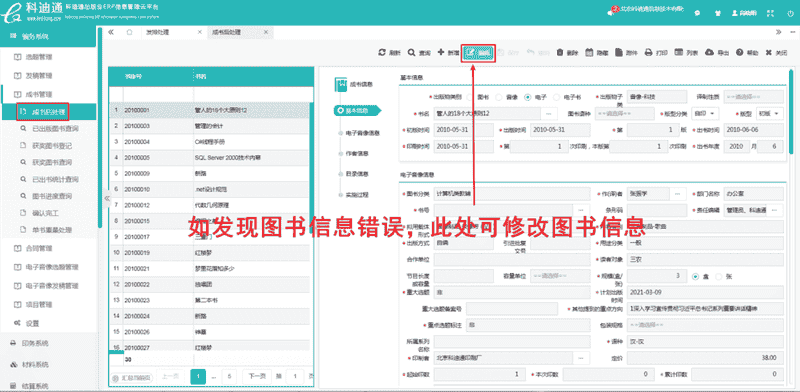Click the Export (导出) cloud icon
The image size is (800, 392).
tap(709, 53)
